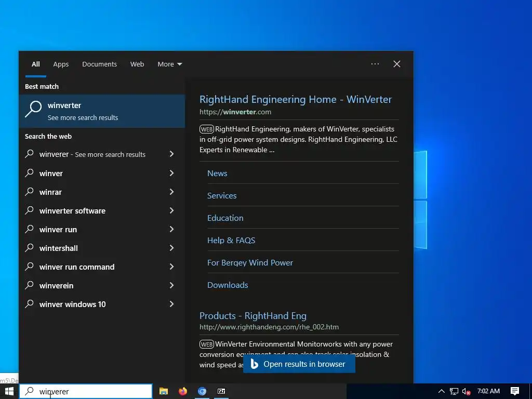Expand the wintershall suggestion arrow

click(171, 248)
